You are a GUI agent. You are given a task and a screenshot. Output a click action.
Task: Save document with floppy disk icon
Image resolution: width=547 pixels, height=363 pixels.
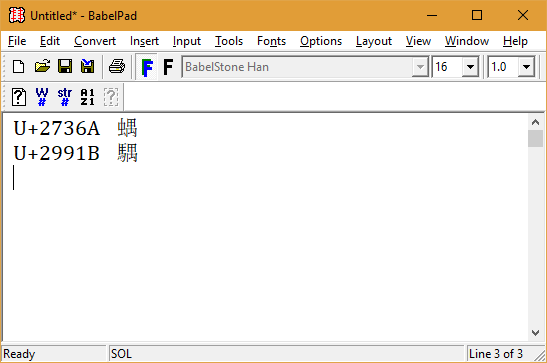[65, 66]
